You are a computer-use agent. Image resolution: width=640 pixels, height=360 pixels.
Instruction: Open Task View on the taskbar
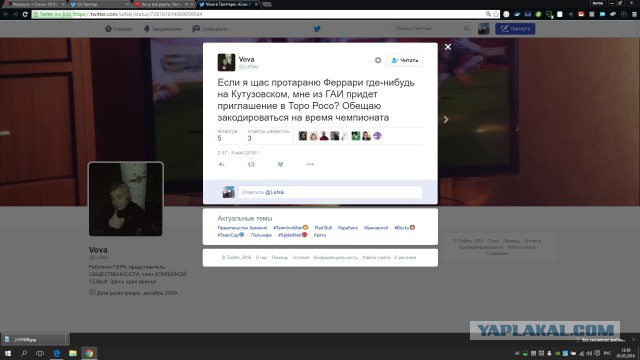[40, 353]
